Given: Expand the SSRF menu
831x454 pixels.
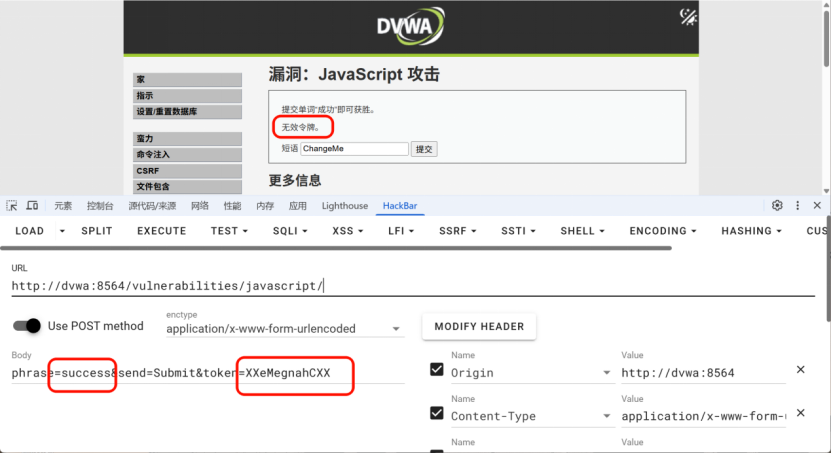Looking at the screenshot, I should tap(457, 231).
